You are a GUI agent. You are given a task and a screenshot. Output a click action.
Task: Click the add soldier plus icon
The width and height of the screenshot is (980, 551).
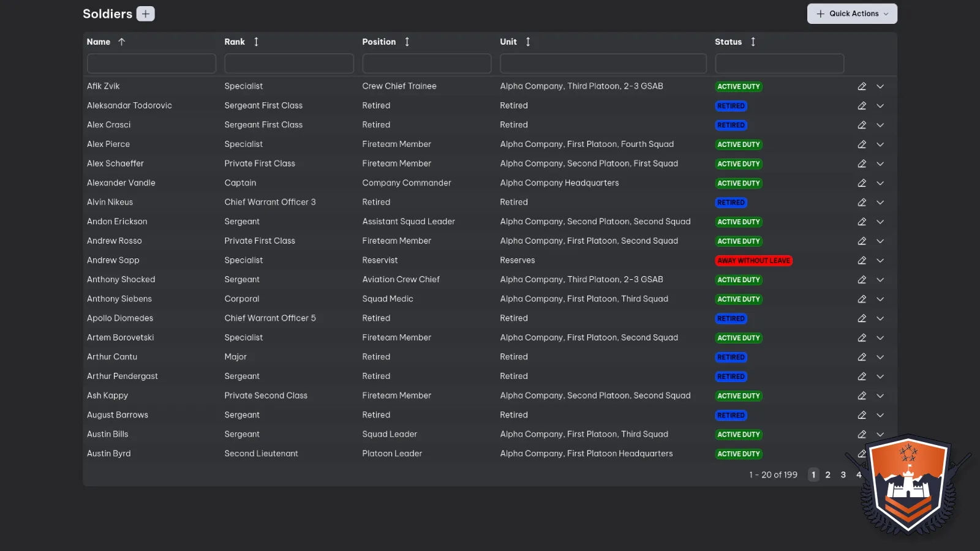click(x=145, y=13)
